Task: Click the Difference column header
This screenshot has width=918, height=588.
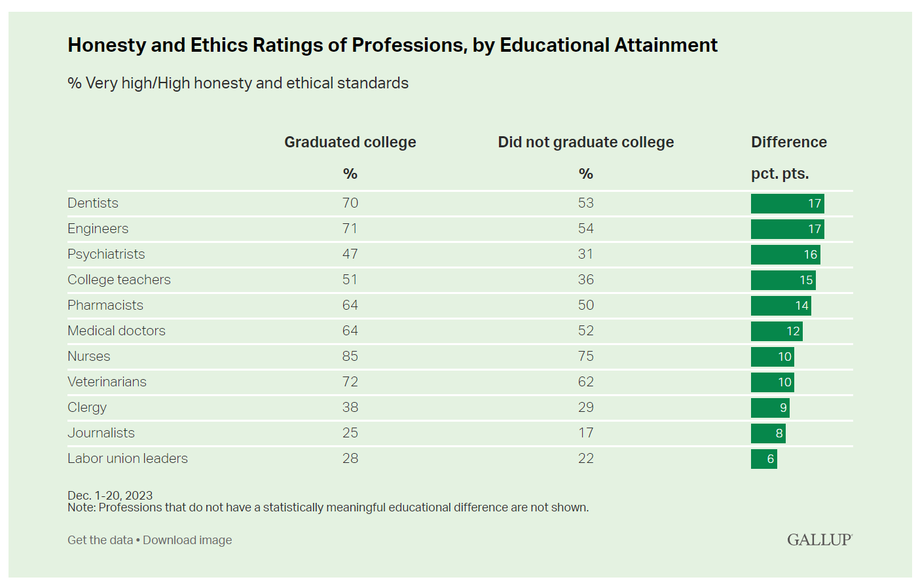Action: [x=788, y=142]
